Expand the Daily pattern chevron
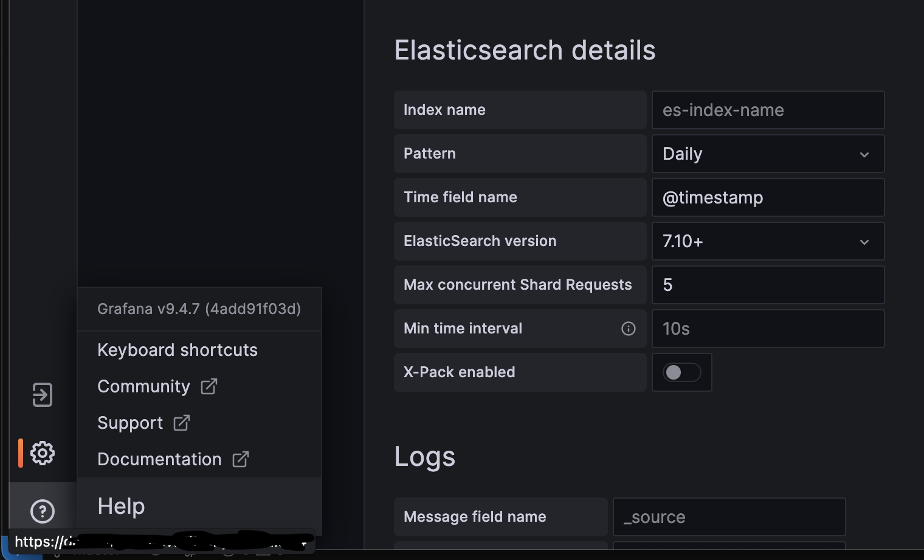The height and width of the screenshot is (560, 924). pos(864,154)
